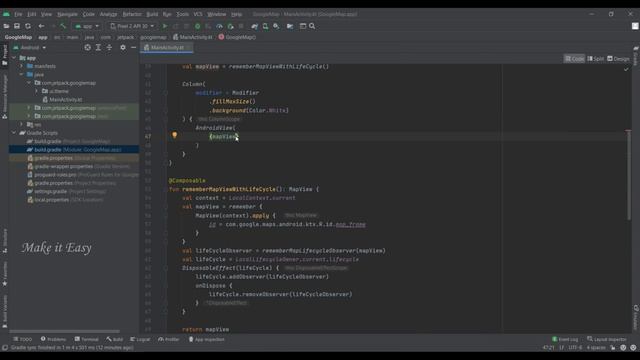Open the Resource Manager side tab

4,96
